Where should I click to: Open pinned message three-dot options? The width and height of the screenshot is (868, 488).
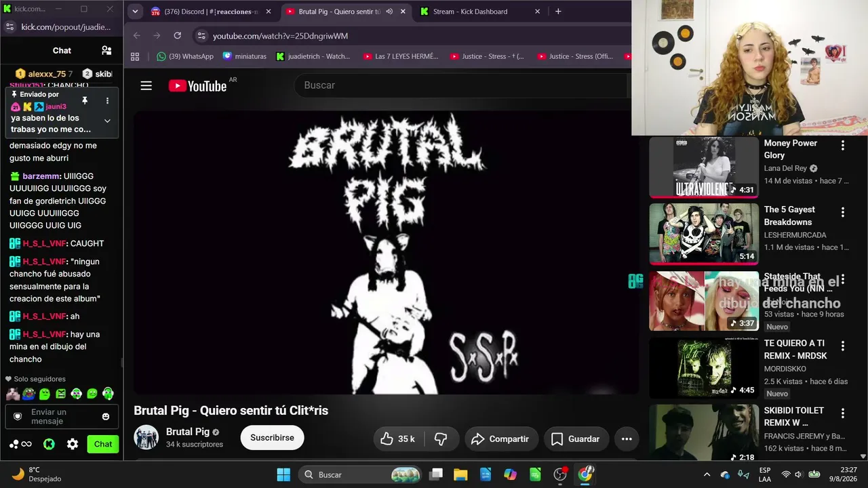pyautogui.click(x=107, y=101)
